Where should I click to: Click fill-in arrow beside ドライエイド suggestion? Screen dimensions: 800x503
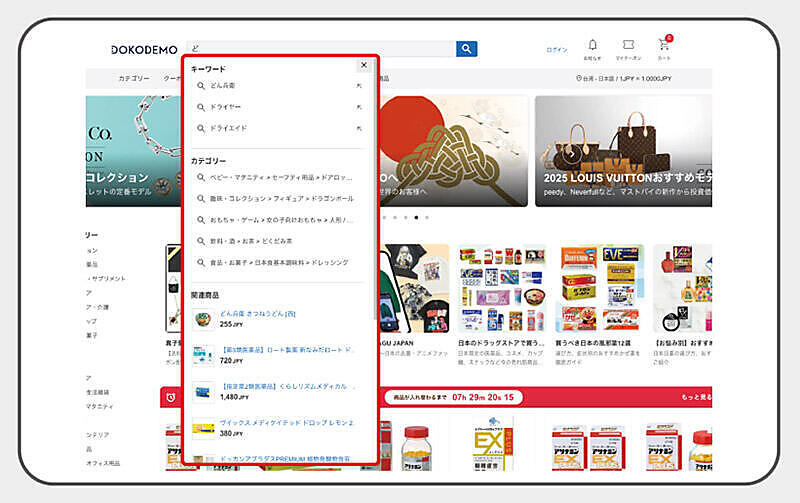pos(358,128)
